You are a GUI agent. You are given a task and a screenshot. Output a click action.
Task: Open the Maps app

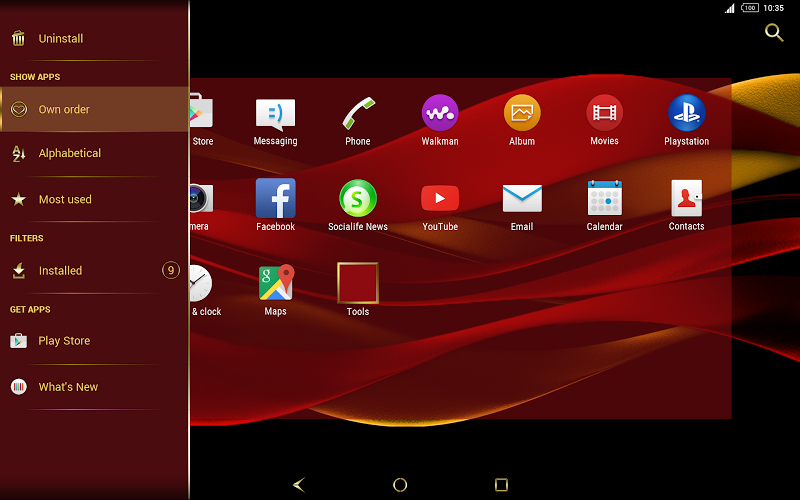[x=276, y=290]
